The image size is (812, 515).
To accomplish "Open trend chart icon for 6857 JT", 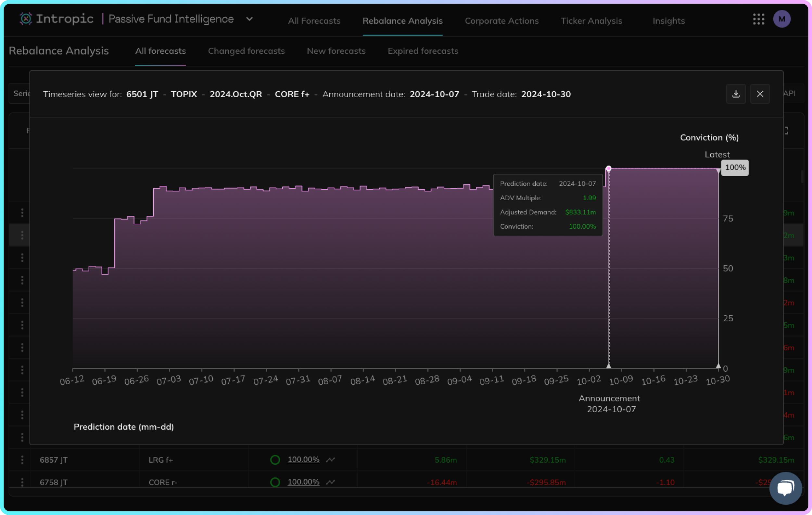I will [x=330, y=460].
